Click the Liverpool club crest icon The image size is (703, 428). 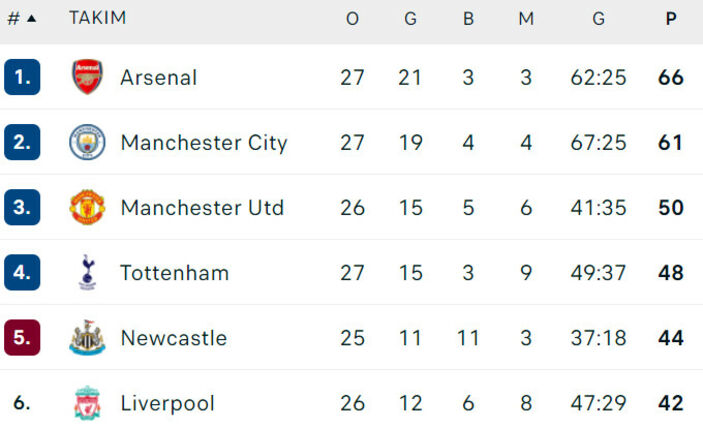[x=87, y=404]
